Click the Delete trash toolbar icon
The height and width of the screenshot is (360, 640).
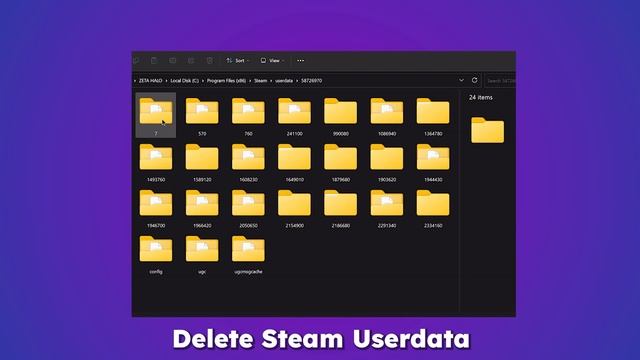209,60
